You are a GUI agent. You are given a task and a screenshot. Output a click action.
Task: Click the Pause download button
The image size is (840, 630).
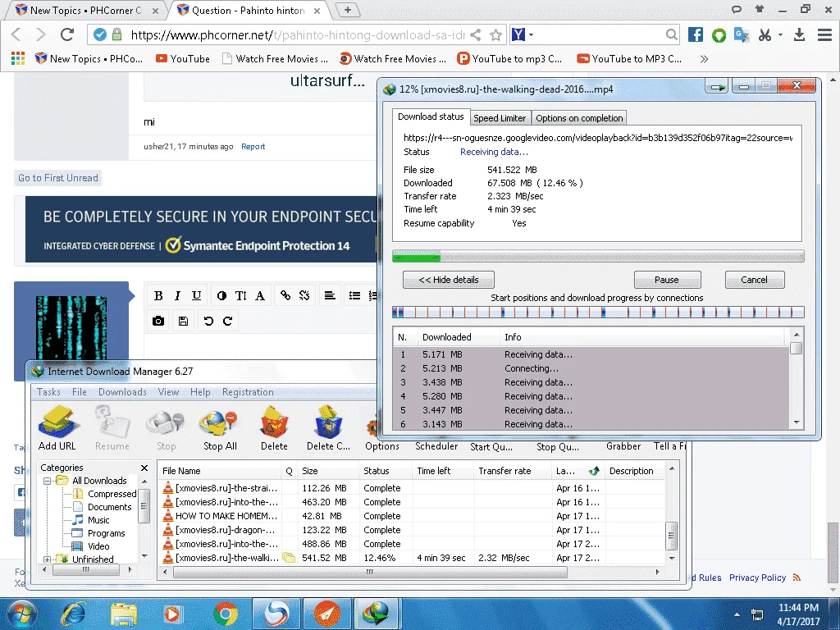pos(667,280)
